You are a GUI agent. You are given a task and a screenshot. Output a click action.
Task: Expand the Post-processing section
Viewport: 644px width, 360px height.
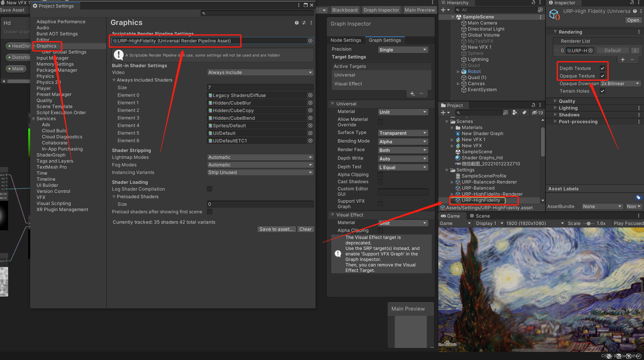(578, 122)
